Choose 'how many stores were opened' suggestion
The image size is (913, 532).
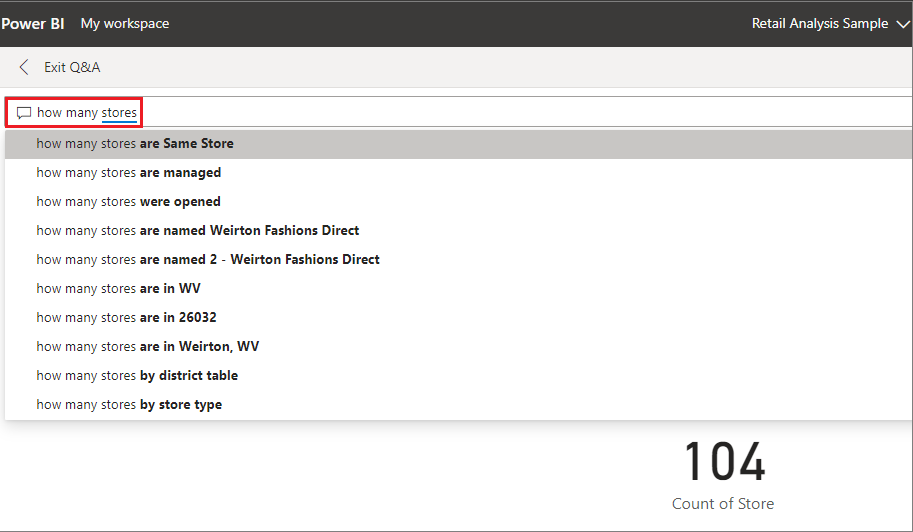458,202
